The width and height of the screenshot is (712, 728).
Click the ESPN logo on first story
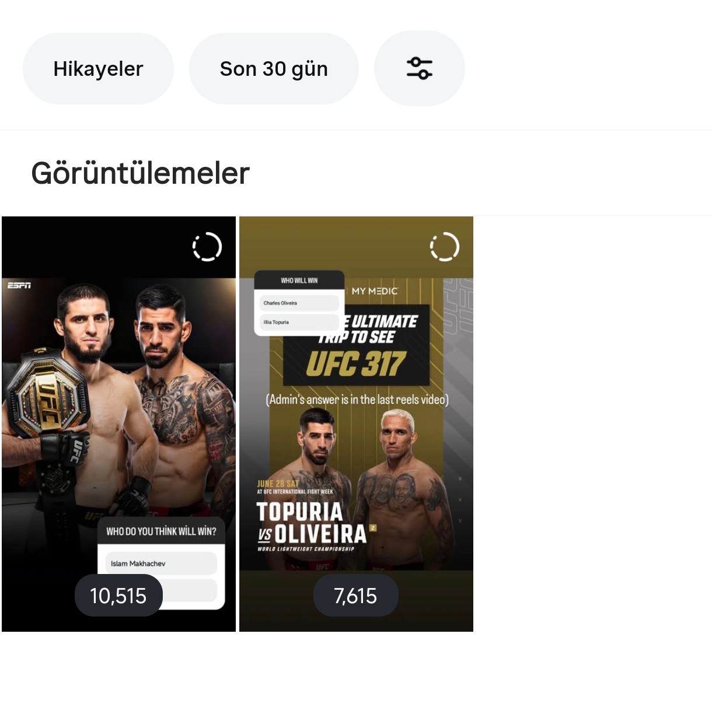(x=19, y=285)
